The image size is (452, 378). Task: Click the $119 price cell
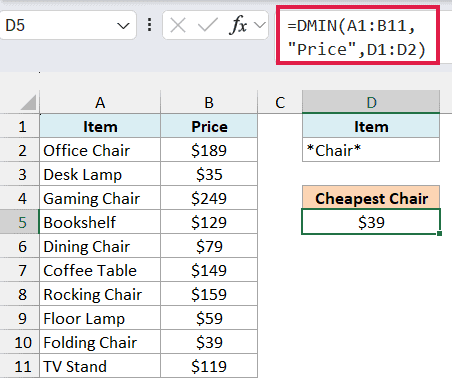209,366
